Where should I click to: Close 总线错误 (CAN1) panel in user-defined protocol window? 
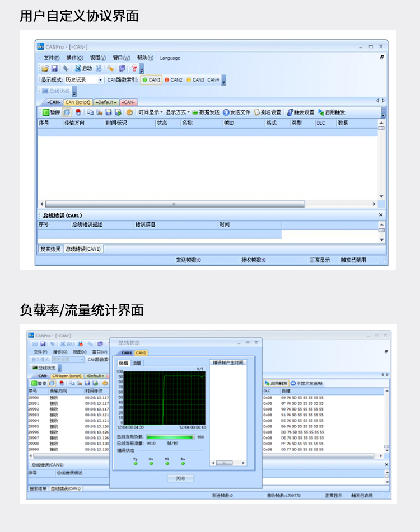381,215
